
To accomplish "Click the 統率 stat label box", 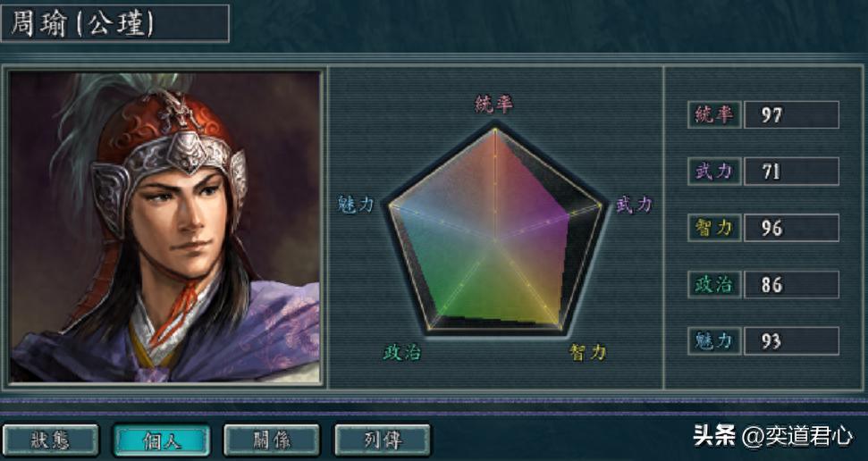I will click(x=714, y=114).
